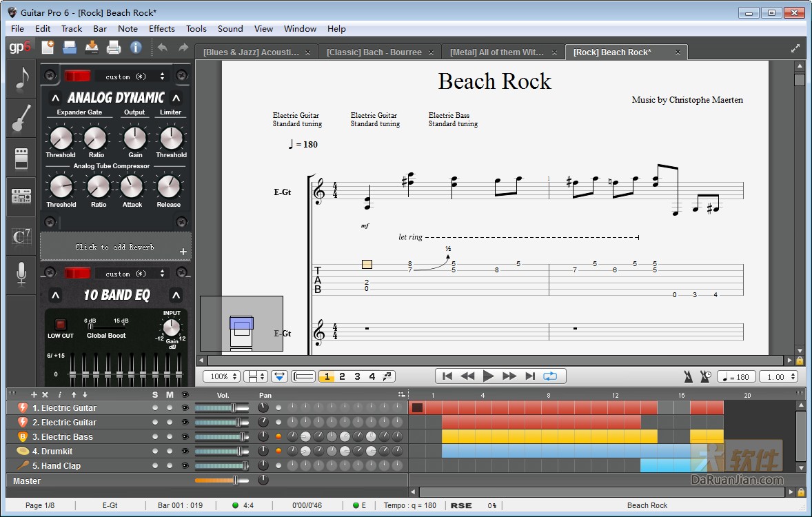
Task: Save the score with the download-tray icon
Action: coord(92,47)
